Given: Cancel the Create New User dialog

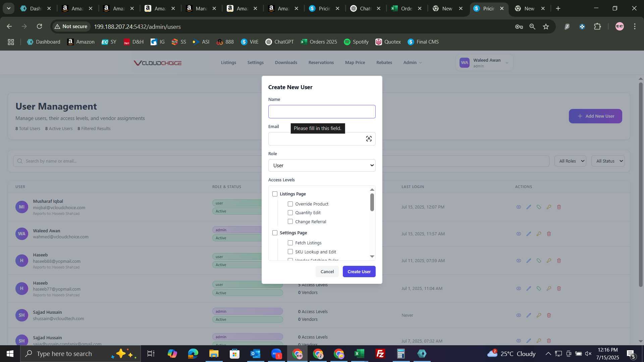Looking at the screenshot, I should [327, 272].
